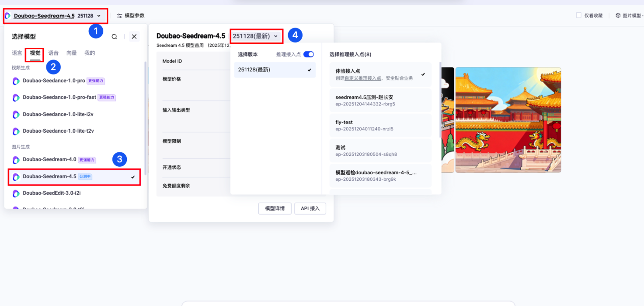
Task: Click the icon of Doubao-Seedance-1.0-lite-t2v
Action: pyautogui.click(x=16, y=131)
